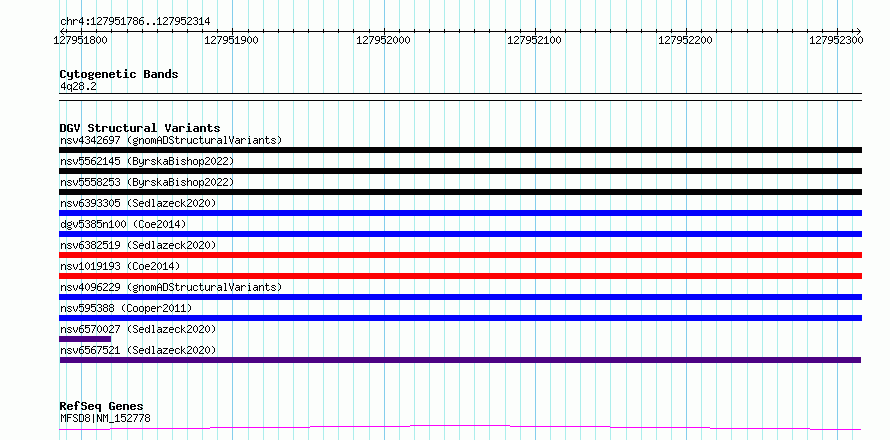Click ruler tick label 127952000
890x440 pixels.
coord(383,40)
